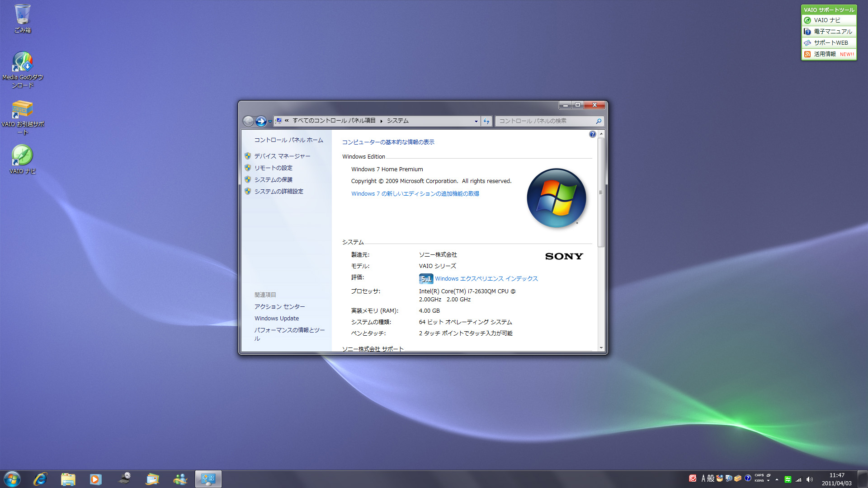The height and width of the screenshot is (488, 868).
Task: Open Windows Media Player from the taskbar
Action: pyautogui.click(x=95, y=479)
